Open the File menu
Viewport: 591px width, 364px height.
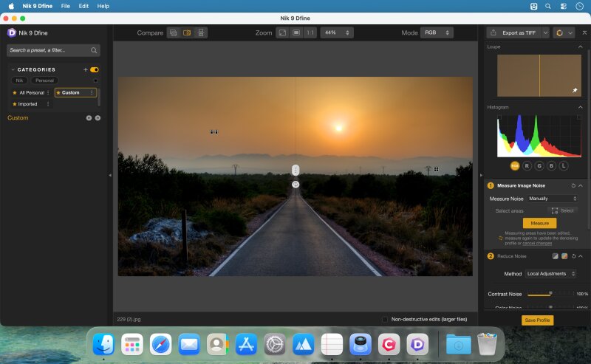click(x=66, y=6)
